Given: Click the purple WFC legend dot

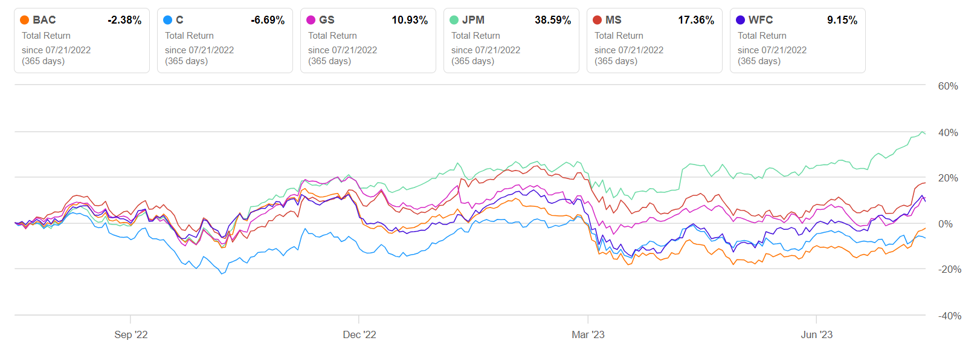Looking at the screenshot, I should click(741, 20).
